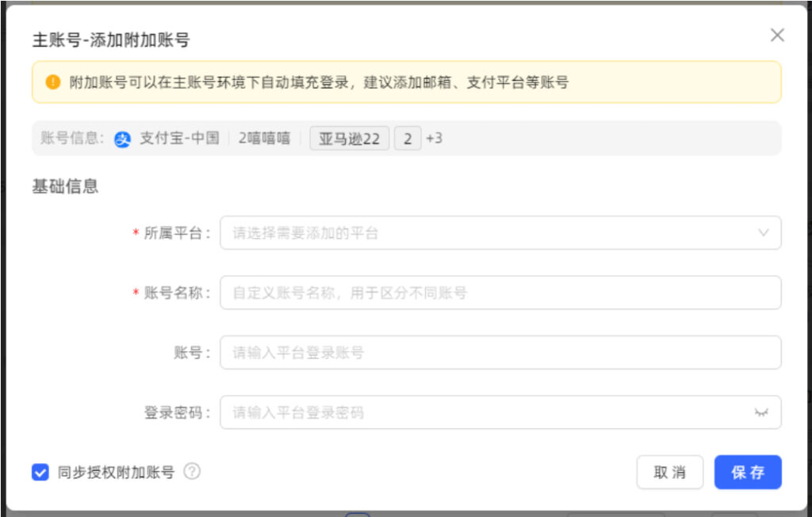Click the Alipay logo icon

[122, 139]
